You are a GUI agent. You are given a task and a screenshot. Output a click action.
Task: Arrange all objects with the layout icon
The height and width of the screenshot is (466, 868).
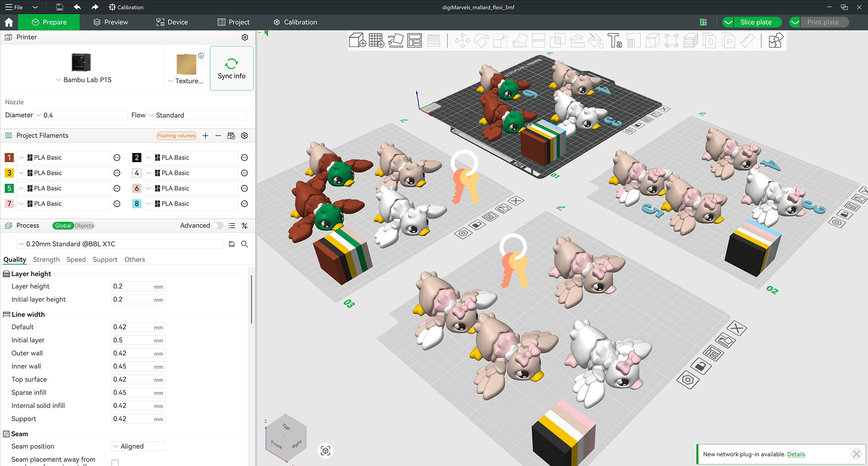[x=415, y=41]
